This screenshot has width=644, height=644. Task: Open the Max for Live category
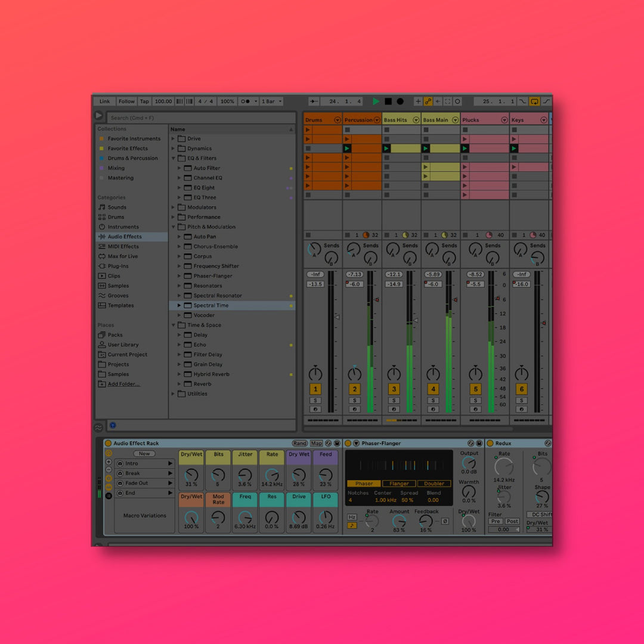click(x=122, y=256)
